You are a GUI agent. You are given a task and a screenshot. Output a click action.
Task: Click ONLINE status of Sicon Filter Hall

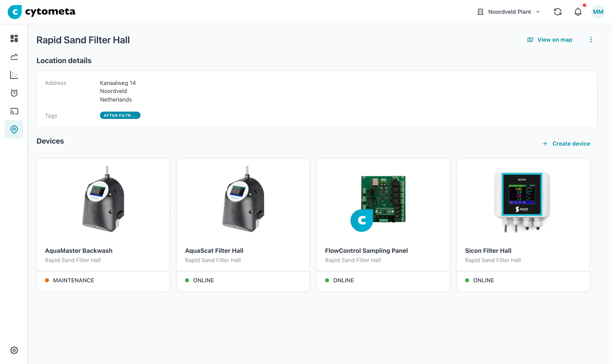pos(479,280)
